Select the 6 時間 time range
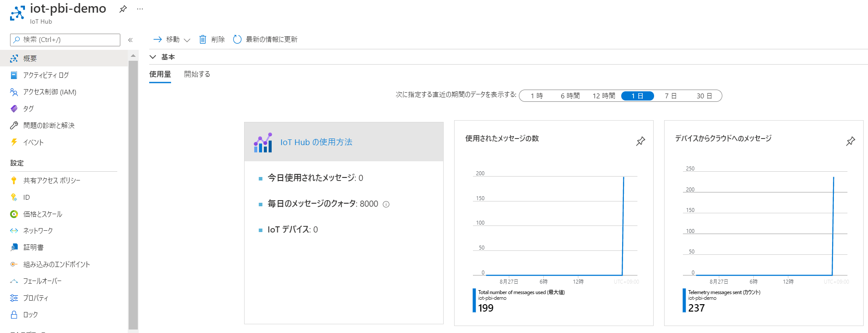 click(570, 96)
